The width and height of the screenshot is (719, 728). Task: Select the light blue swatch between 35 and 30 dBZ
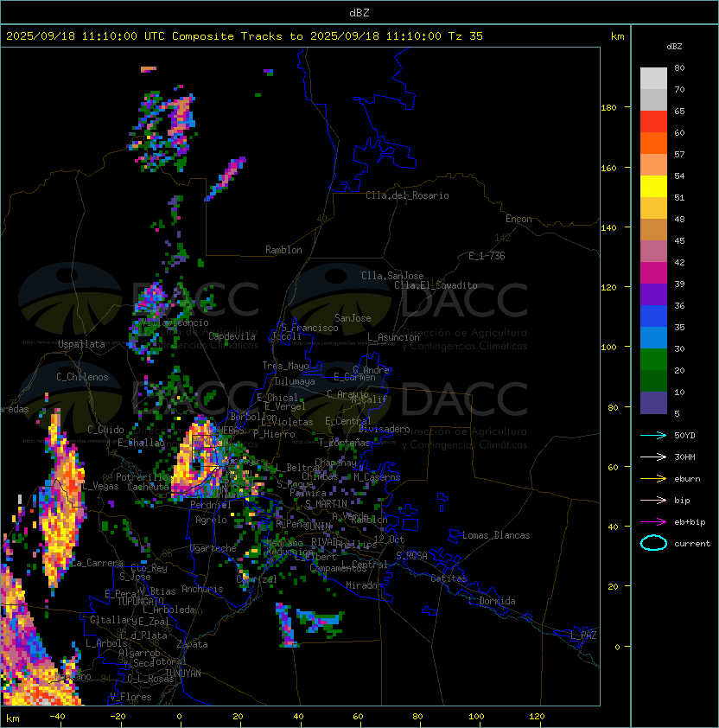tap(653, 337)
